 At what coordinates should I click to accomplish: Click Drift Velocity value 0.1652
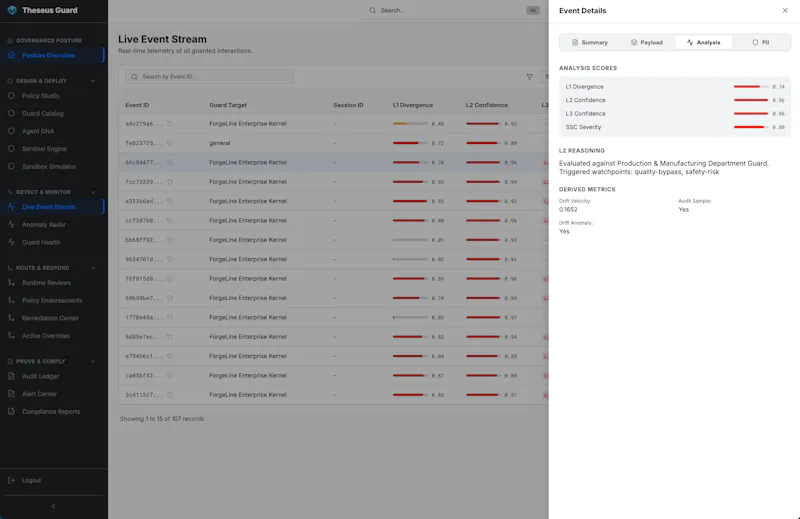tap(568, 210)
